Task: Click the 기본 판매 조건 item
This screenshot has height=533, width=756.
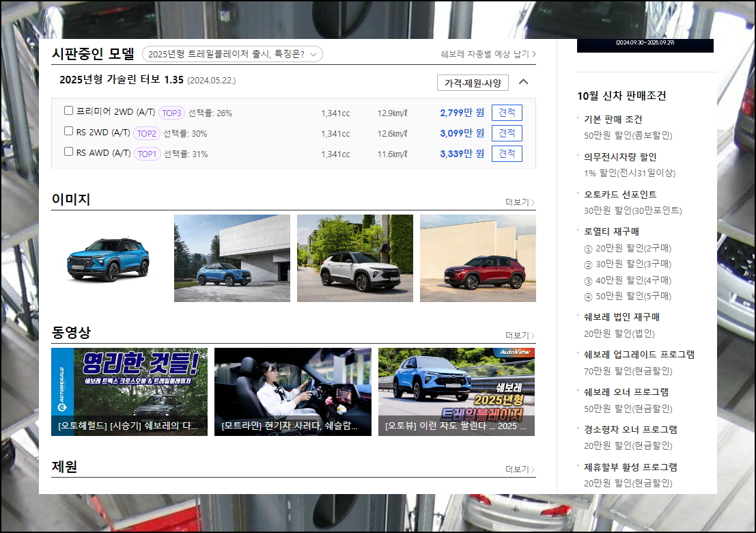Action: [x=613, y=120]
